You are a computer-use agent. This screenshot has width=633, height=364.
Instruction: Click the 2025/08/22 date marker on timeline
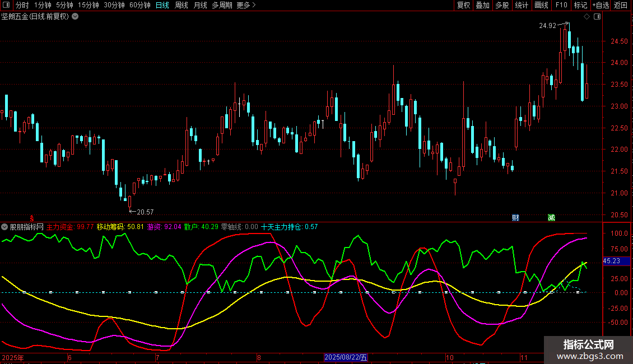346,357
